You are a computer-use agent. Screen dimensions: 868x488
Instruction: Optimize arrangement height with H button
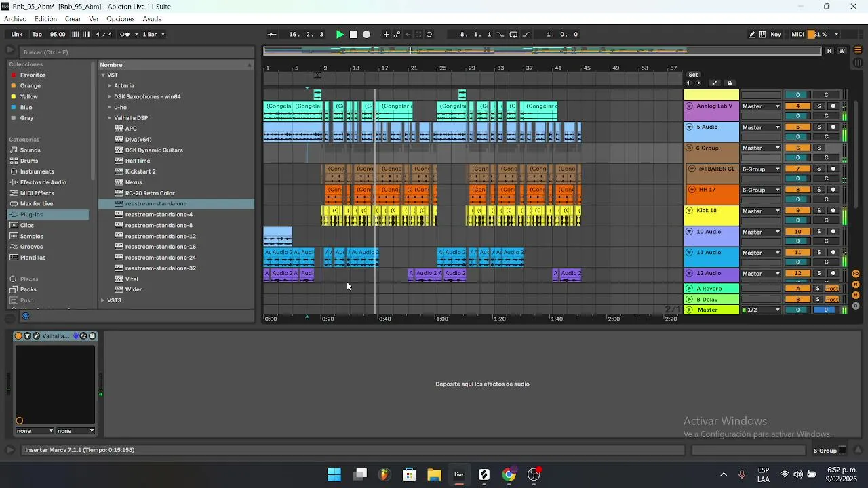(x=829, y=51)
